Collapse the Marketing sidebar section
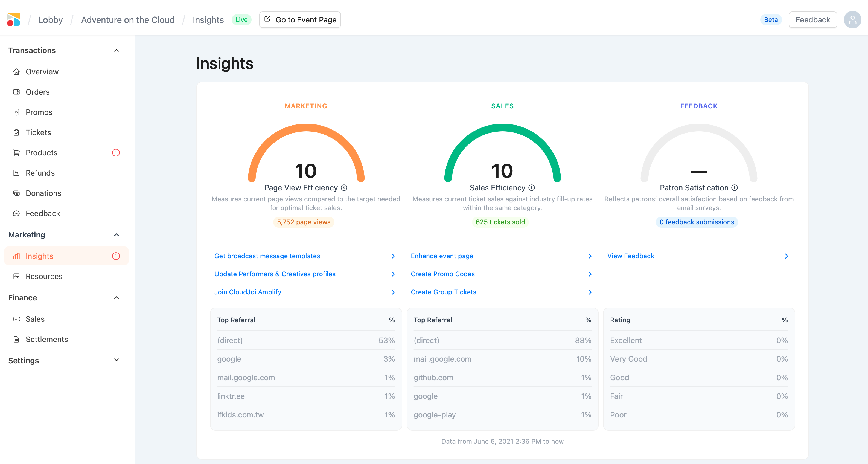The width and height of the screenshot is (868, 464). (x=116, y=235)
